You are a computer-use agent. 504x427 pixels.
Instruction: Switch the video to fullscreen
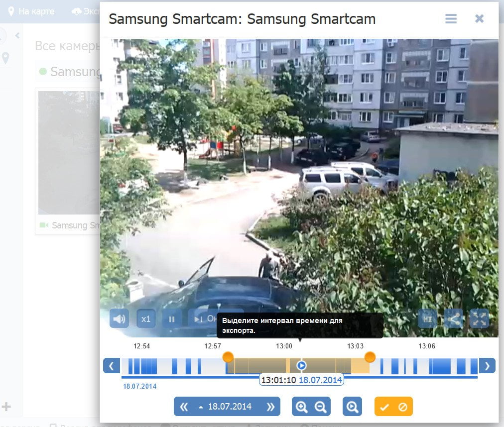tap(479, 319)
